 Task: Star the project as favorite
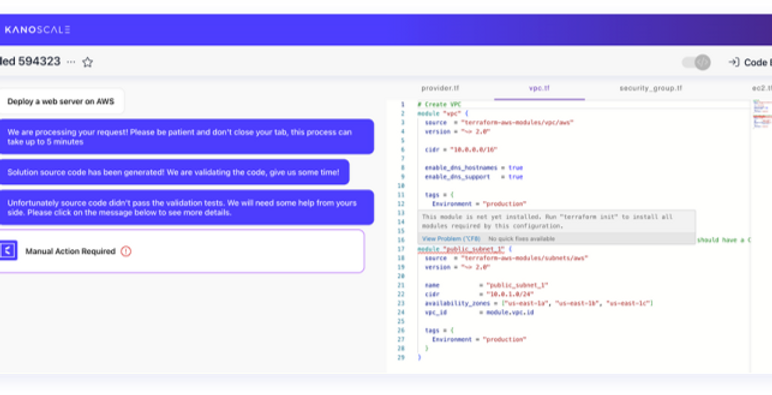(x=88, y=62)
